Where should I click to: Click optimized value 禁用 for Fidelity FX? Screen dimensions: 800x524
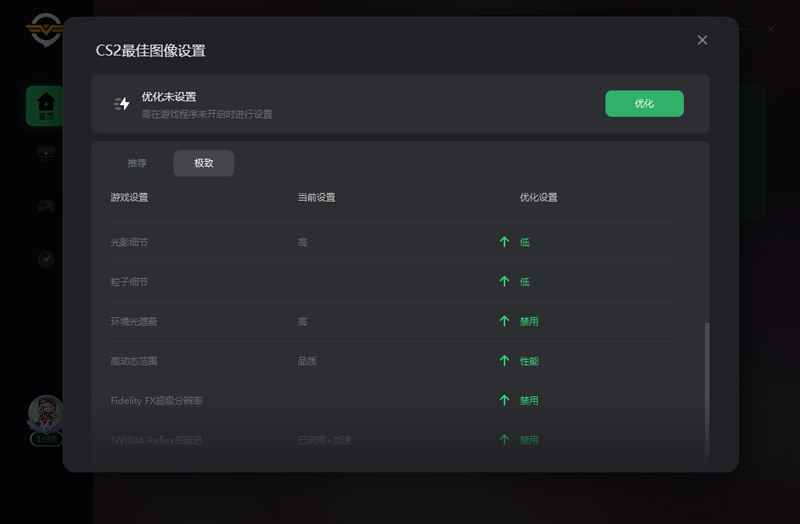tap(529, 401)
